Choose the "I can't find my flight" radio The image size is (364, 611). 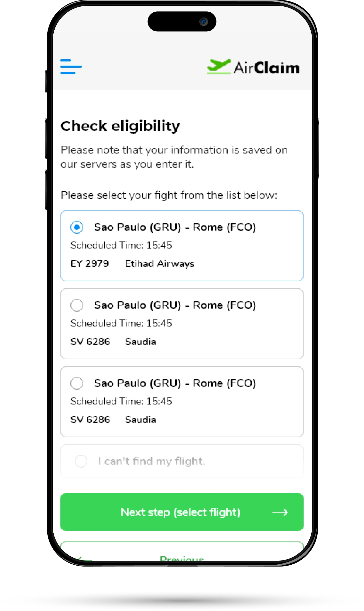point(81,461)
